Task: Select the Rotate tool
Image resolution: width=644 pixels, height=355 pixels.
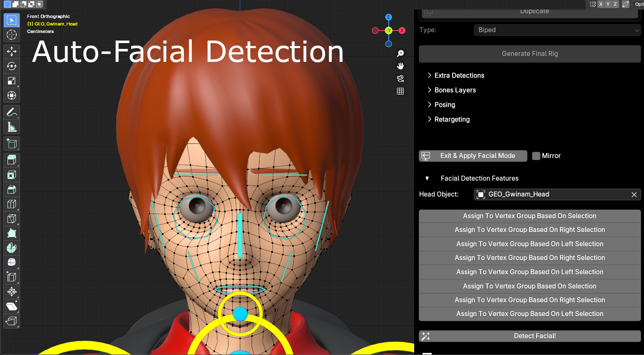Action: [12, 66]
